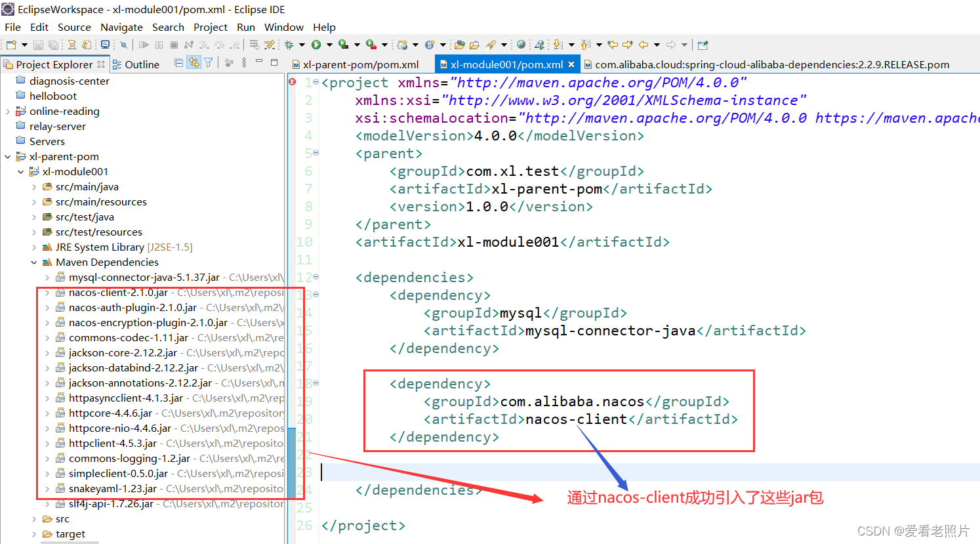Toggle fold on the dependencies element line
Viewport: 980px width, 544px height.
coord(316,277)
